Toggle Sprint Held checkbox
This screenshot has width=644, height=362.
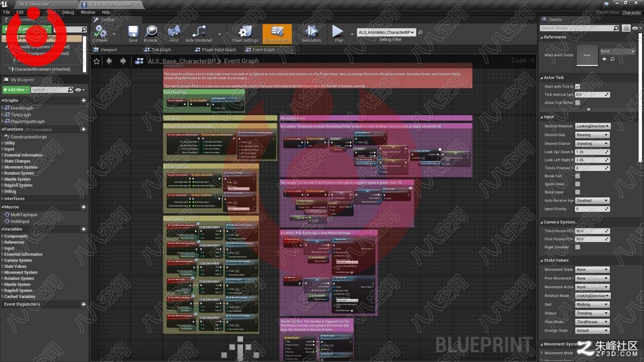[578, 184]
